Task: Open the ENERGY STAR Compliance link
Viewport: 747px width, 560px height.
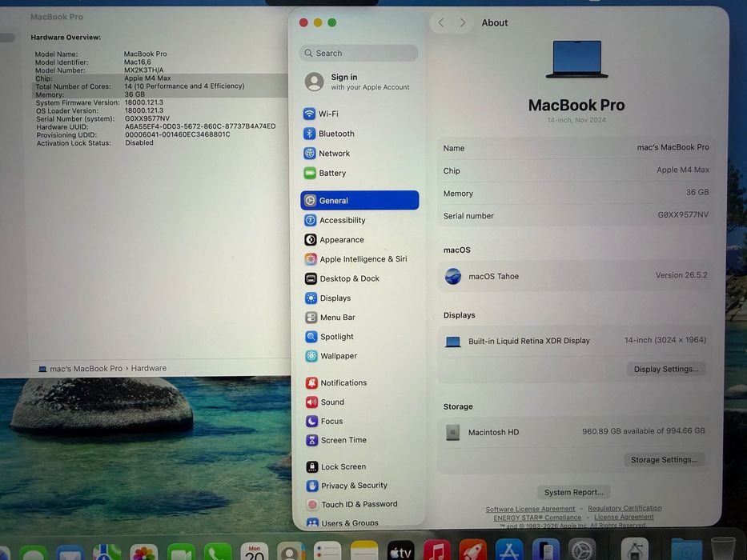Action: pyautogui.click(x=537, y=518)
